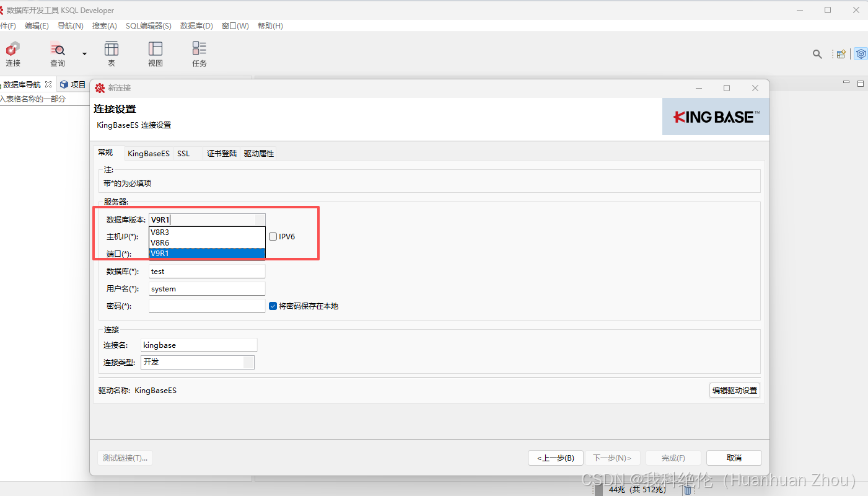Image resolution: width=868 pixels, height=496 pixels.
Task: Open the 证书登陆 tab
Action: click(x=222, y=154)
